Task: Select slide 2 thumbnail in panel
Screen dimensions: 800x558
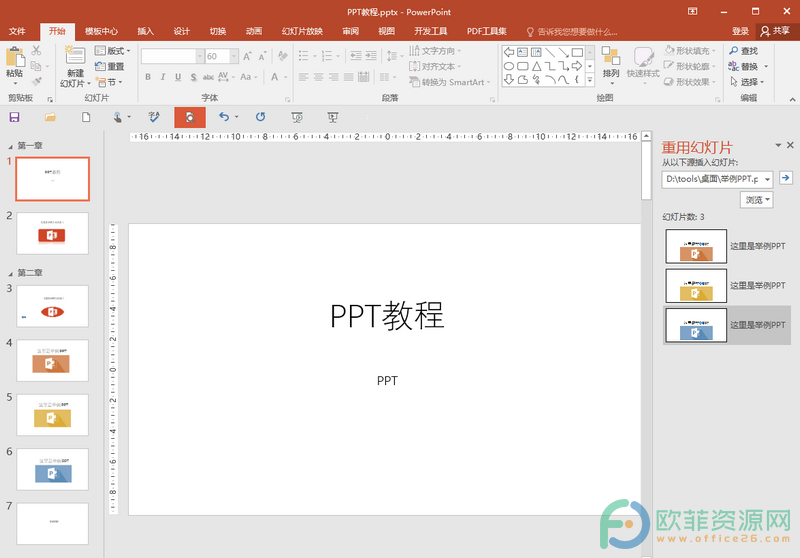Action: (x=53, y=234)
